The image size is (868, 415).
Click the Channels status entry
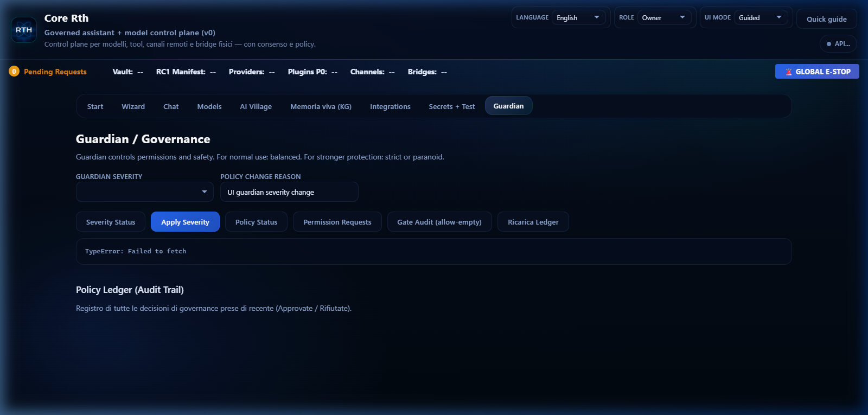[373, 72]
